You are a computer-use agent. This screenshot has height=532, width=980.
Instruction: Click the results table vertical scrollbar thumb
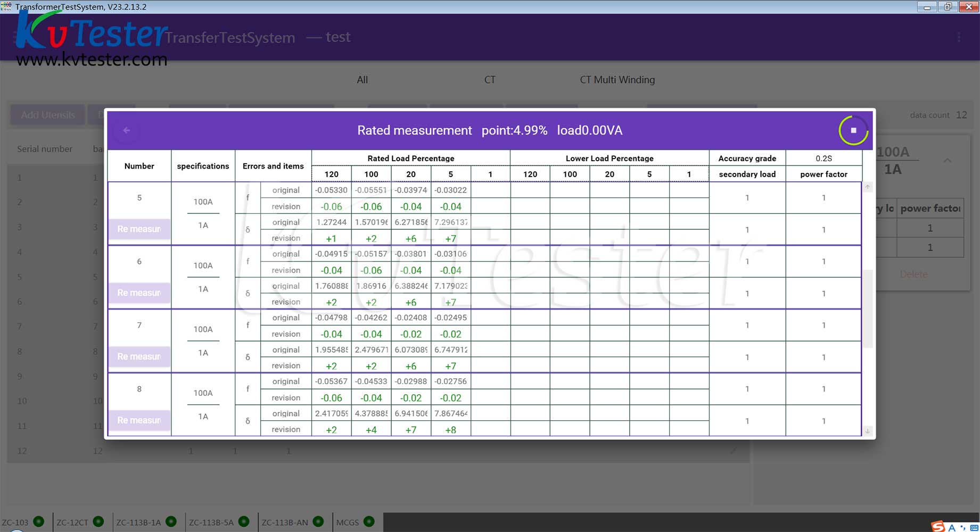(868, 309)
